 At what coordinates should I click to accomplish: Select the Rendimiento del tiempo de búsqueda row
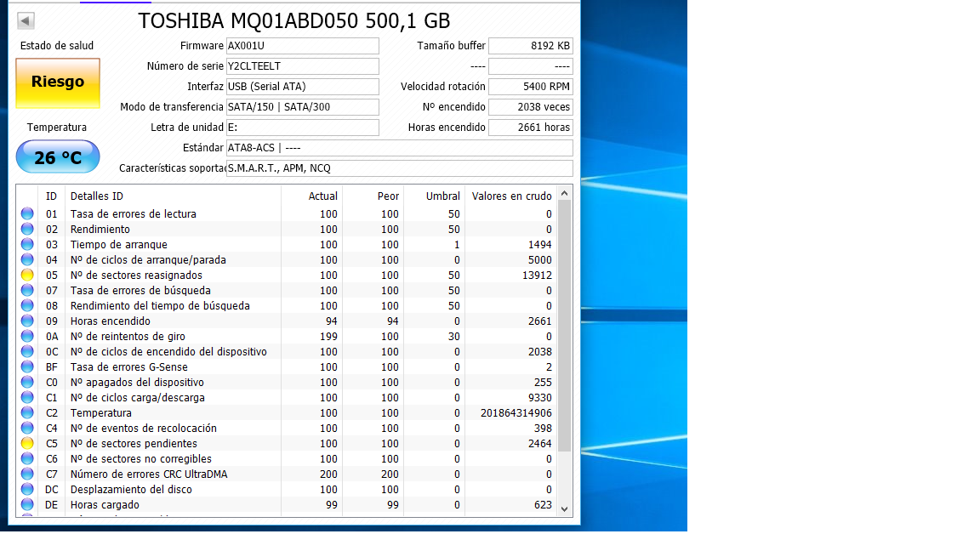click(x=287, y=305)
